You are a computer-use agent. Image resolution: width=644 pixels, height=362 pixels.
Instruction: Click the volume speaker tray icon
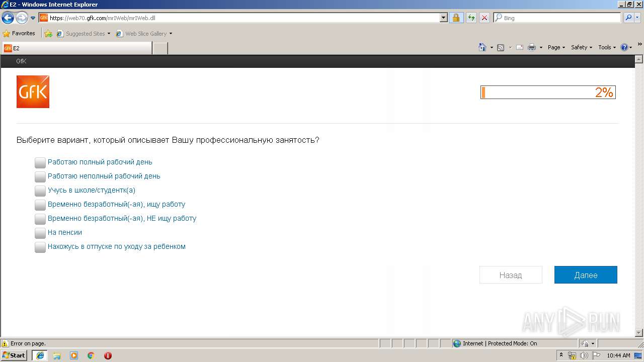pos(584,355)
